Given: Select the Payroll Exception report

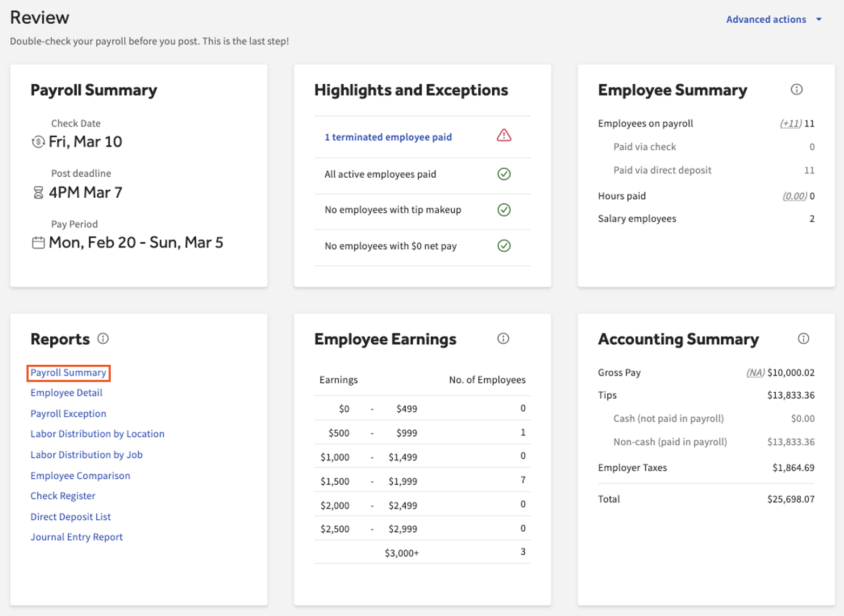Looking at the screenshot, I should pyautogui.click(x=68, y=413).
